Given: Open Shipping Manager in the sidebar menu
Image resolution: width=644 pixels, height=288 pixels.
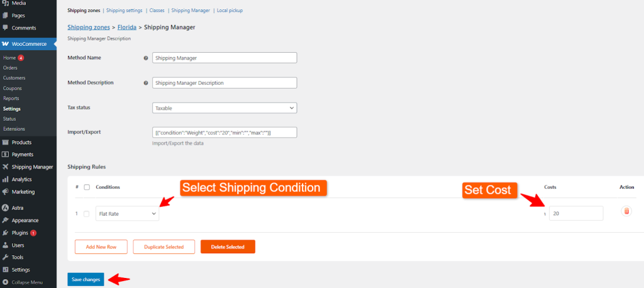Looking at the screenshot, I should pyautogui.click(x=32, y=167).
